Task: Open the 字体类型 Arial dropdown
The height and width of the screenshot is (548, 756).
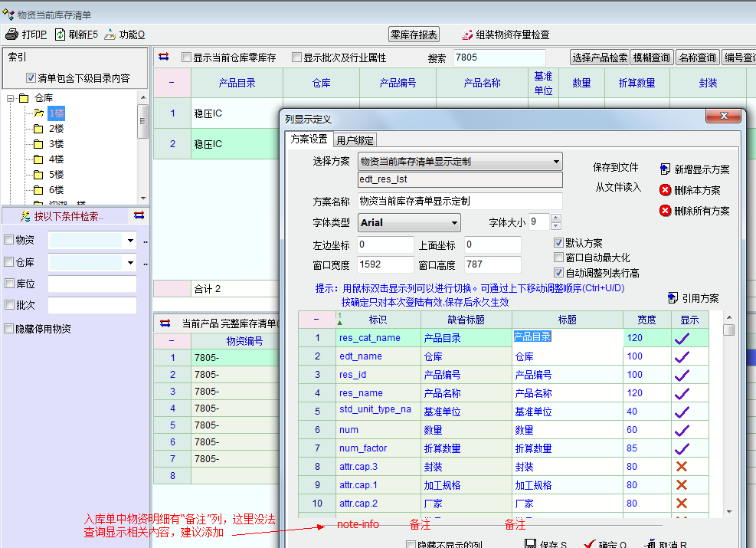Action: (x=454, y=223)
